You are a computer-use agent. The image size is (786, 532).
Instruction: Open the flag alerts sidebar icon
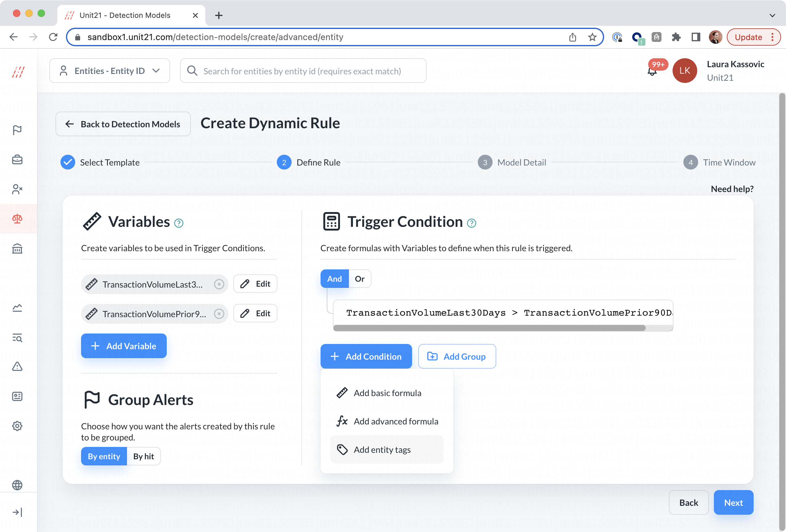(17, 130)
